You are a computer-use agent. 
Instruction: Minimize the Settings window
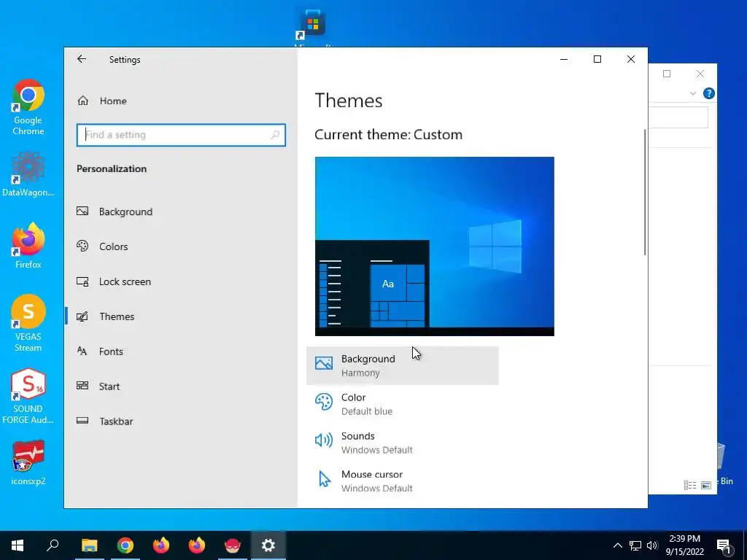pos(564,59)
